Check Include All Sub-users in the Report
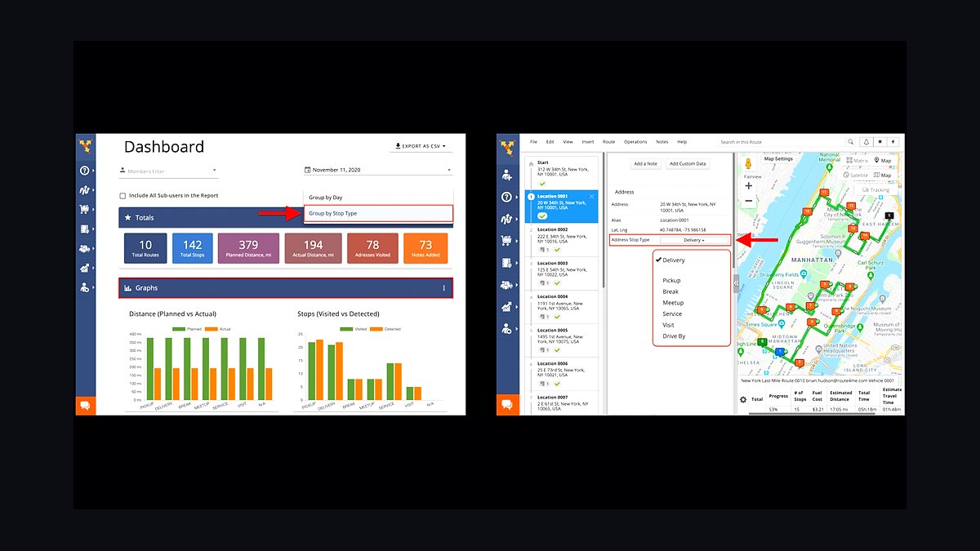Image resolution: width=980 pixels, height=551 pixels. coord(122,196)
